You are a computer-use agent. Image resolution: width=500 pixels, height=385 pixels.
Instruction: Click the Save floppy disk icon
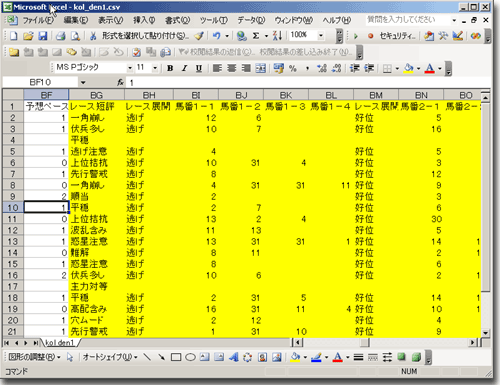click(x=43, y=36)
